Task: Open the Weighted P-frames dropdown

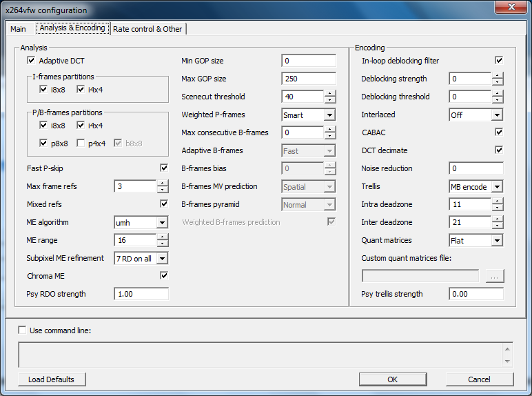Action: [329, 115]
